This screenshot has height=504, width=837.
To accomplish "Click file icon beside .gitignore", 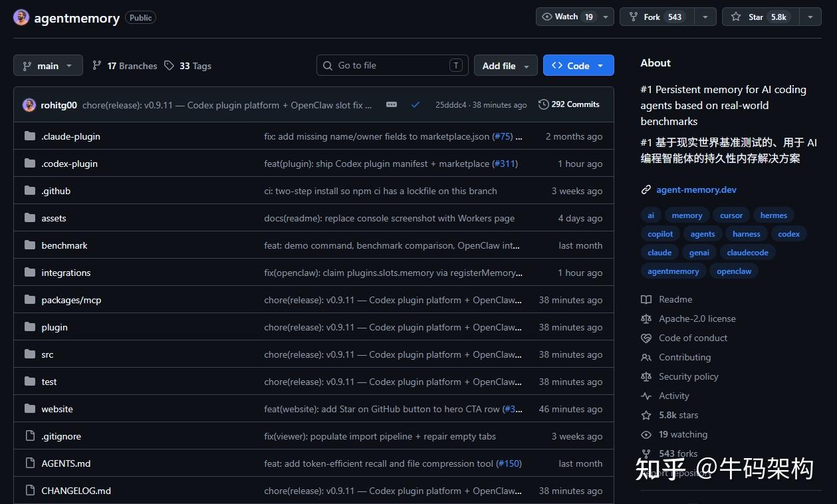I will [29, 436].
